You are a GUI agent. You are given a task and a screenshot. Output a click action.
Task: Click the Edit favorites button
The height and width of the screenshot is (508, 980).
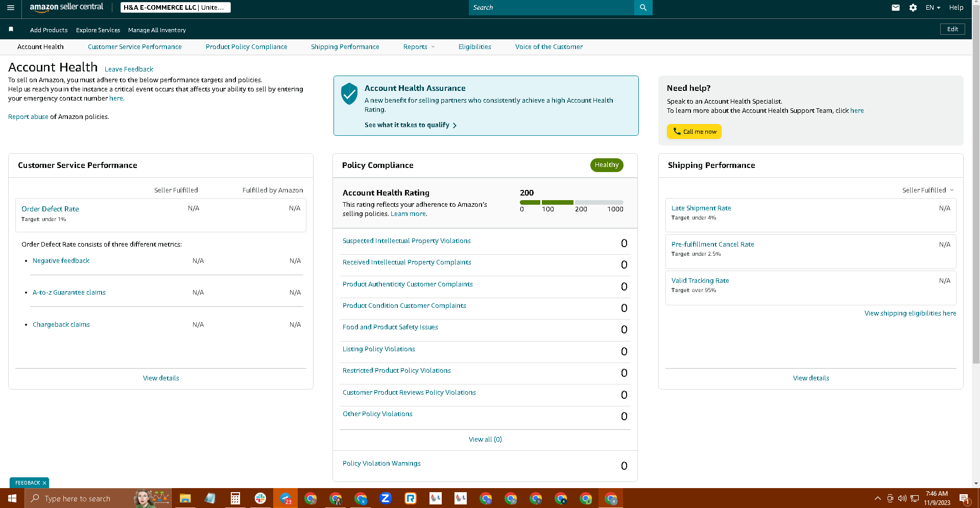click(x=952, y=29)
